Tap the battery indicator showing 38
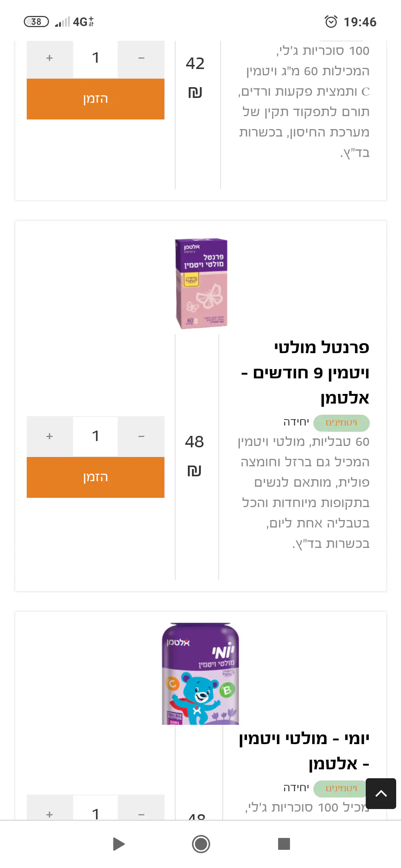Image resolution: width=401 pixels, height=868 pixels. click(36, 22)
